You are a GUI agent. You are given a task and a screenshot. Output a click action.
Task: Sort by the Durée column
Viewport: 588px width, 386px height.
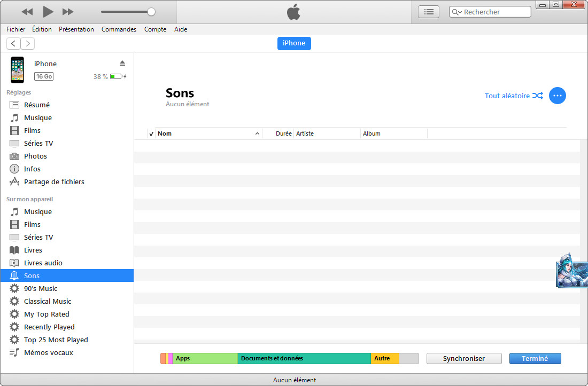pos(278,133)
